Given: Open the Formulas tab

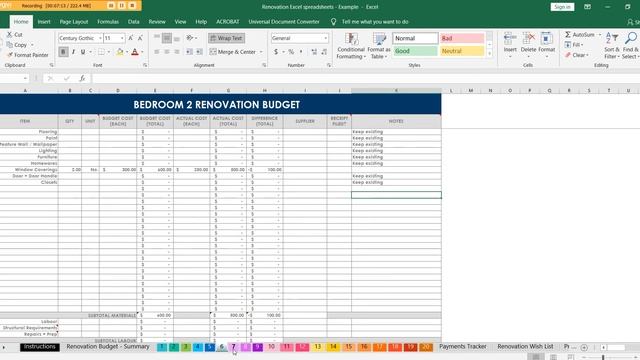Looking at the screenshot, I should 108,22.
